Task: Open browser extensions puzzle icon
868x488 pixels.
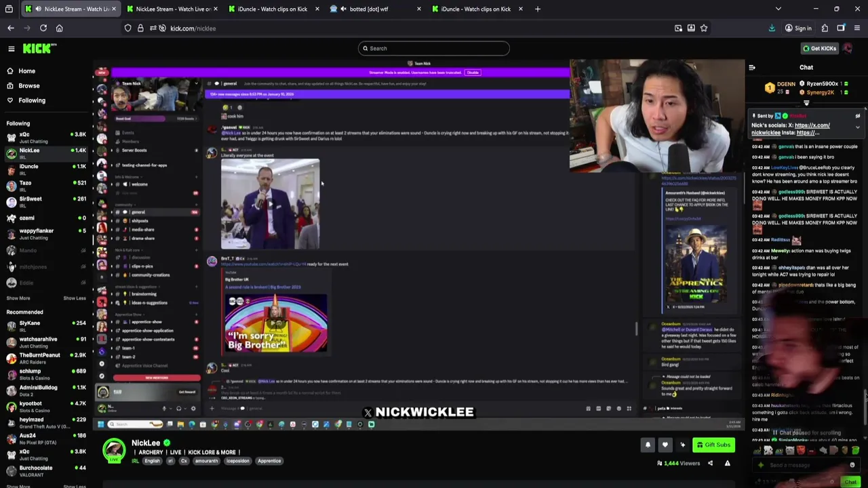Action: click(825, 28)
